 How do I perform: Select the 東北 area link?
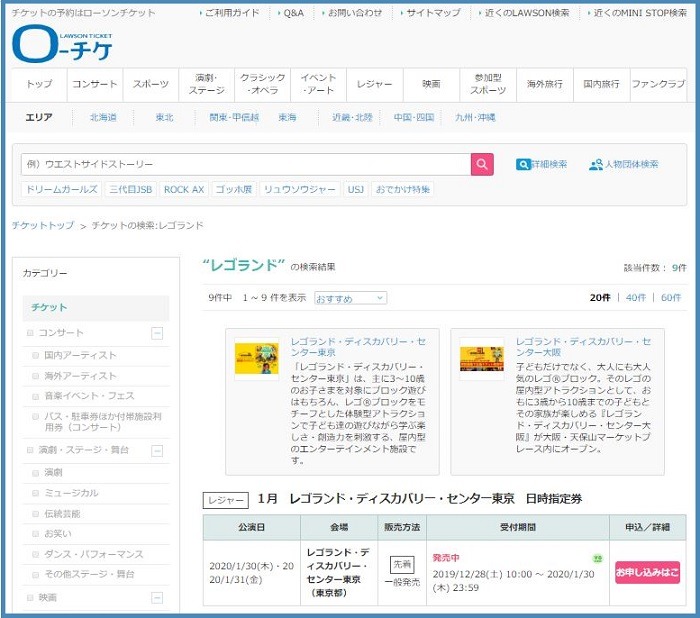[x=164, y=117]
